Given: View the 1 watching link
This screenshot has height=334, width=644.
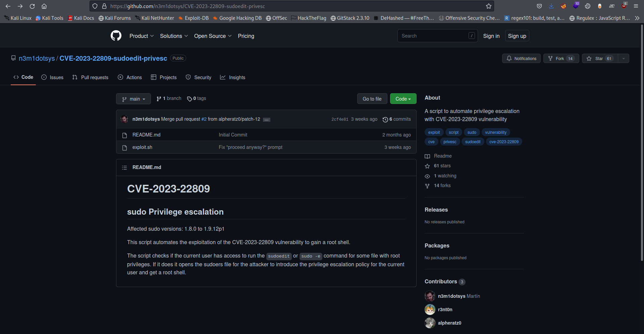Looking at the screenshot, I should 440,176.
